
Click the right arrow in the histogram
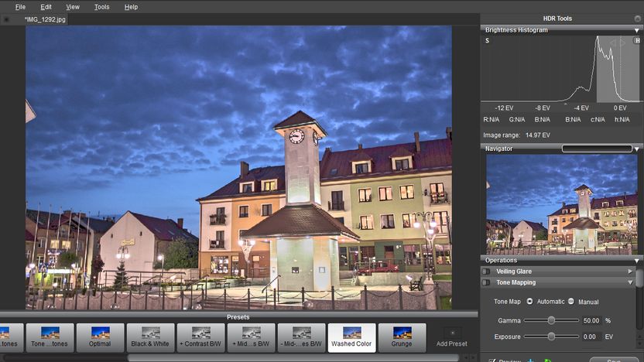(x=623, y=43)
